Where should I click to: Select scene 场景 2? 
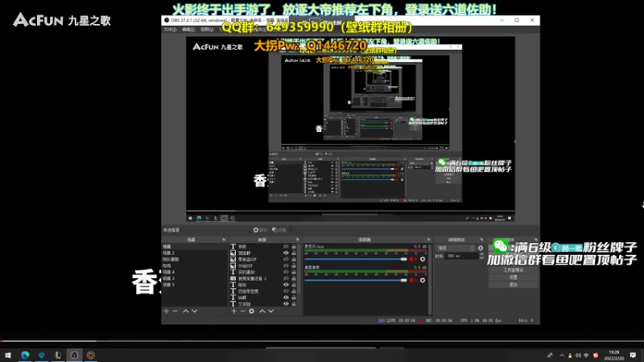point(168,253)
